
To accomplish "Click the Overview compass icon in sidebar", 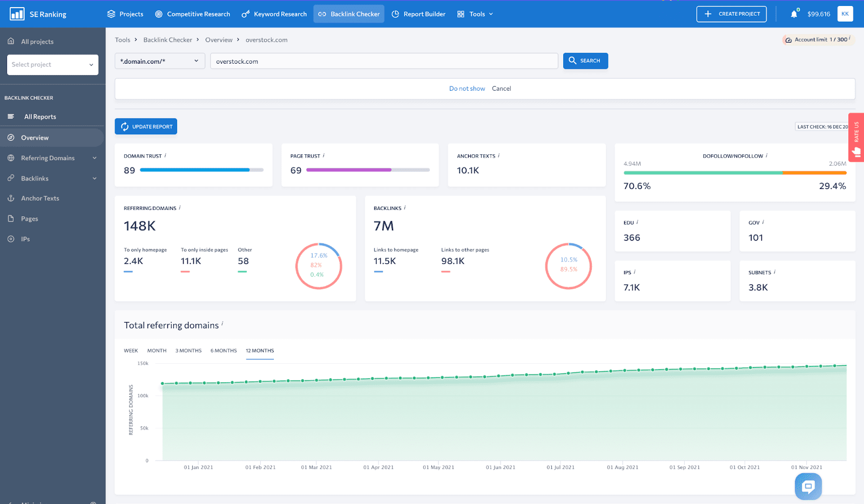I will click(x=11, y=138).
